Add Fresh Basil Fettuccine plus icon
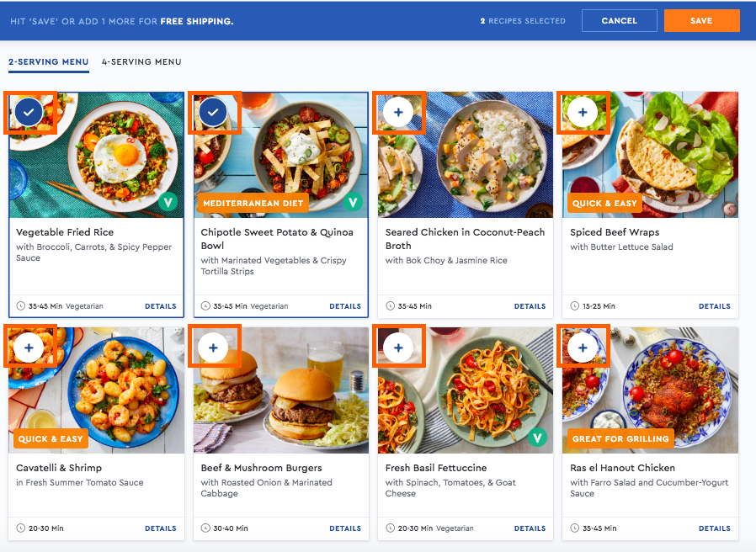The width and height of the screenshot is (756, 552). coord(398,348)
